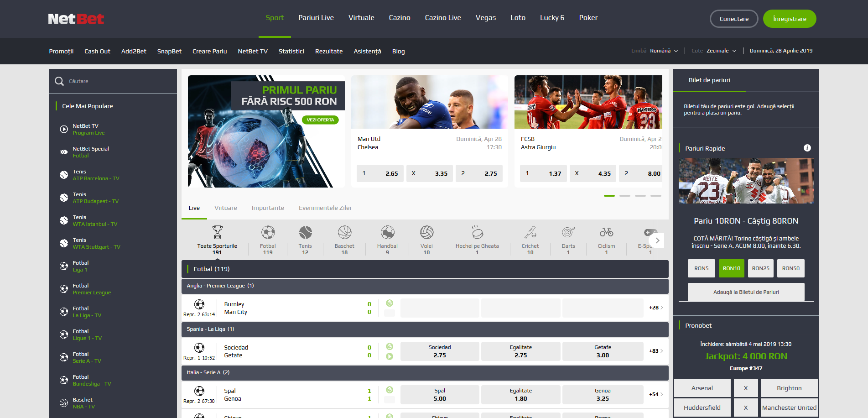Open the Cazino menu item
Screen dimensions: 868x418
tap(400, 18)
